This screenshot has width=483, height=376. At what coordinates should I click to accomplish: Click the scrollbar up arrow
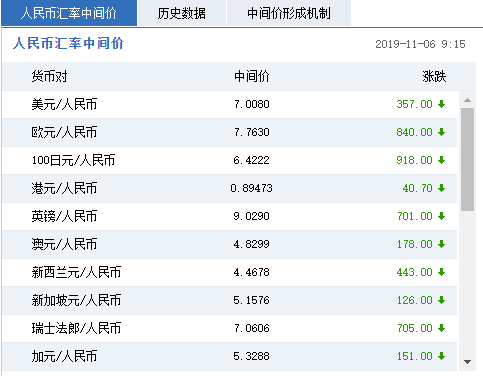tap(467, 100)
